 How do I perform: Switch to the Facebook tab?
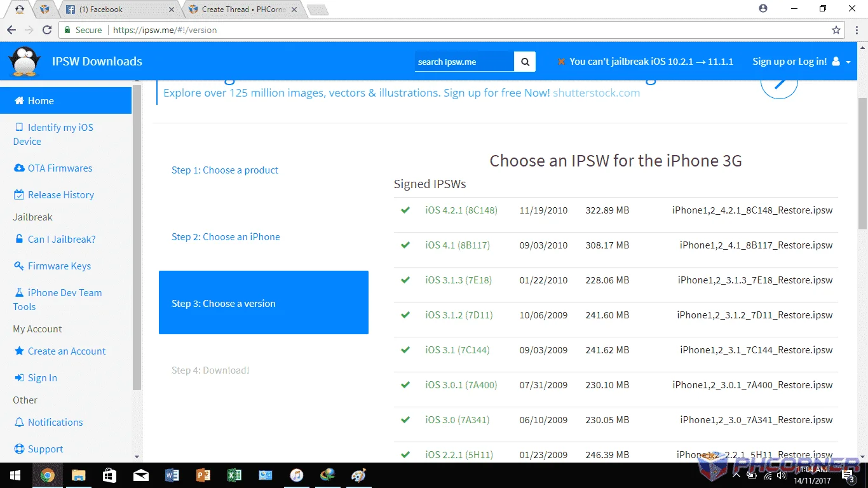point(119,10)
